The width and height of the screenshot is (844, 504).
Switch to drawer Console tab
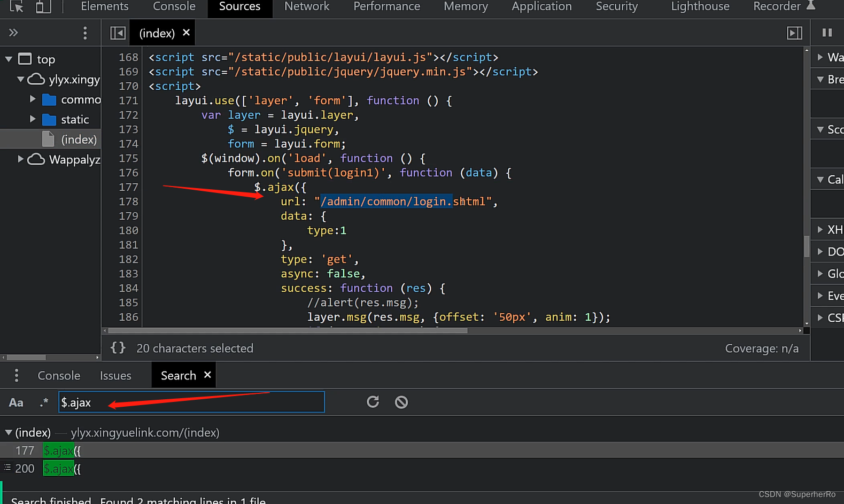59,376
